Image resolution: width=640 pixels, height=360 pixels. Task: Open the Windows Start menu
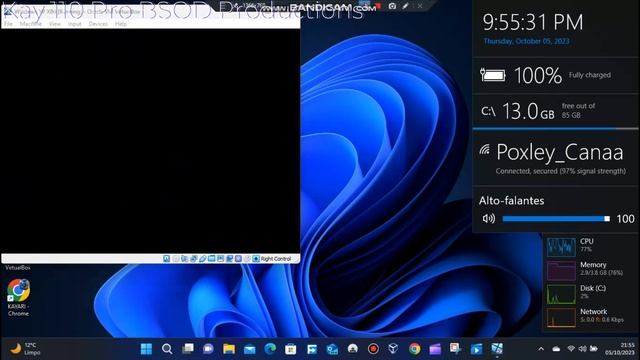(146, 349)
